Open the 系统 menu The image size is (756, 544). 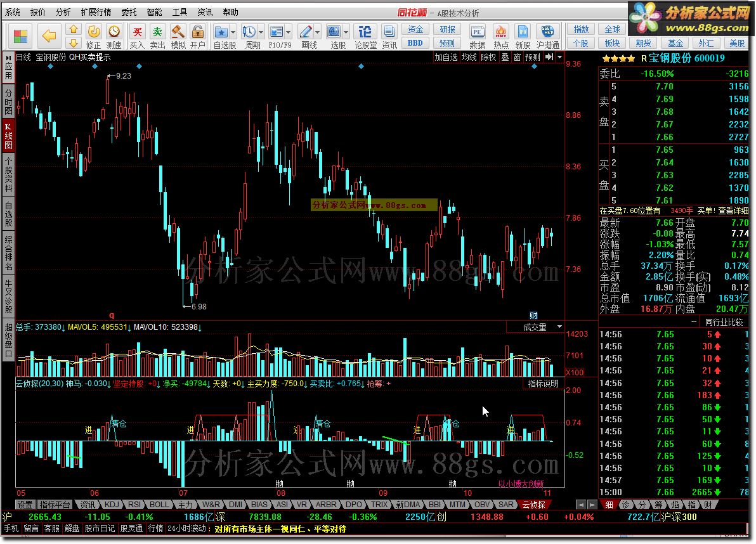13,12
